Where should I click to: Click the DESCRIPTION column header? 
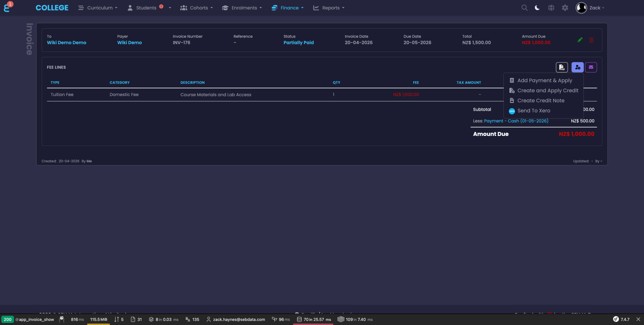(x=192, y=82)
